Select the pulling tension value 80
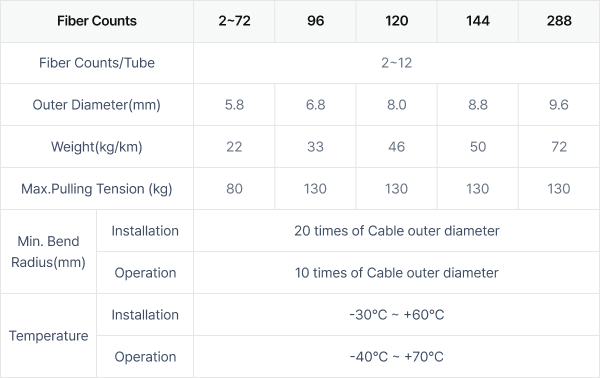The height and width of the screenshot is (378, 600). (x=234, y=189)
